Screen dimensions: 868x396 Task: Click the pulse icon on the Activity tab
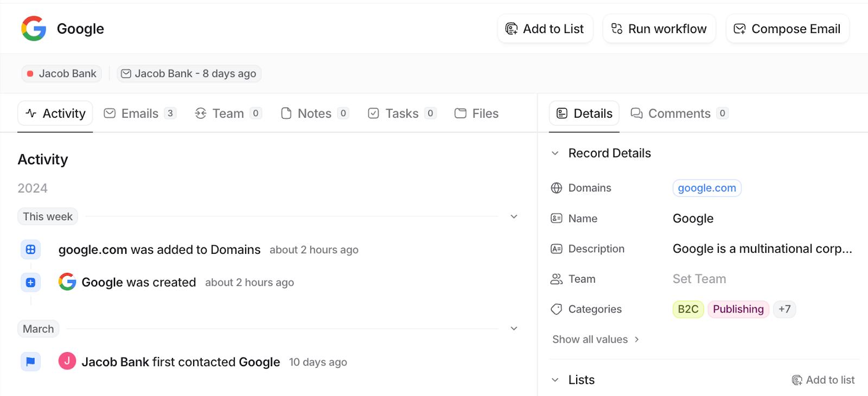[31, 113]
